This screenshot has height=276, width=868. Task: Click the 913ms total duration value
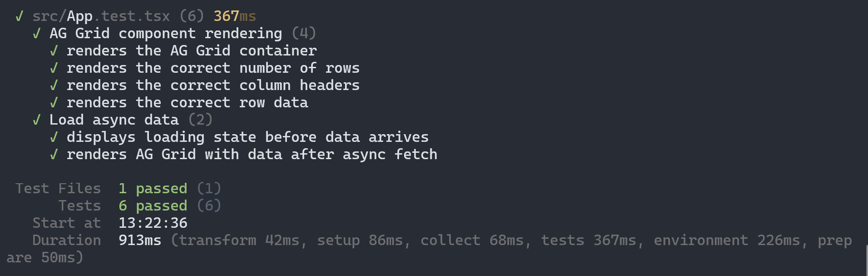click(x=140, y=241)
